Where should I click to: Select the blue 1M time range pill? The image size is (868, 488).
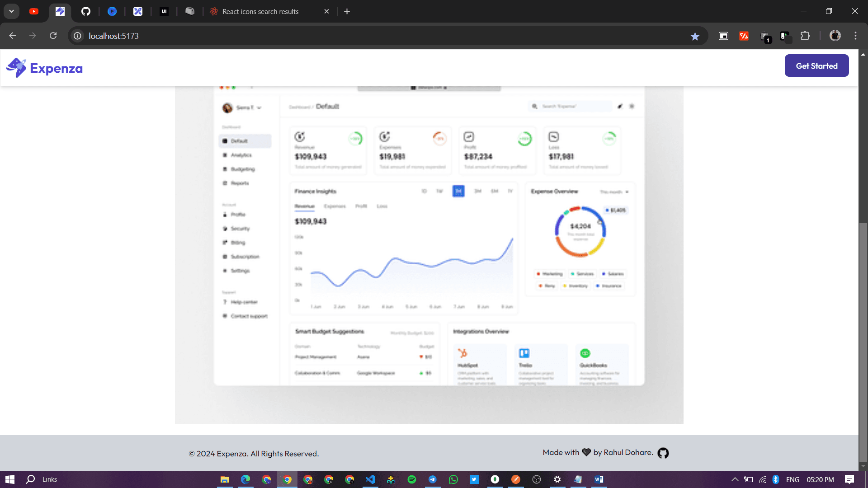[458, 191]
